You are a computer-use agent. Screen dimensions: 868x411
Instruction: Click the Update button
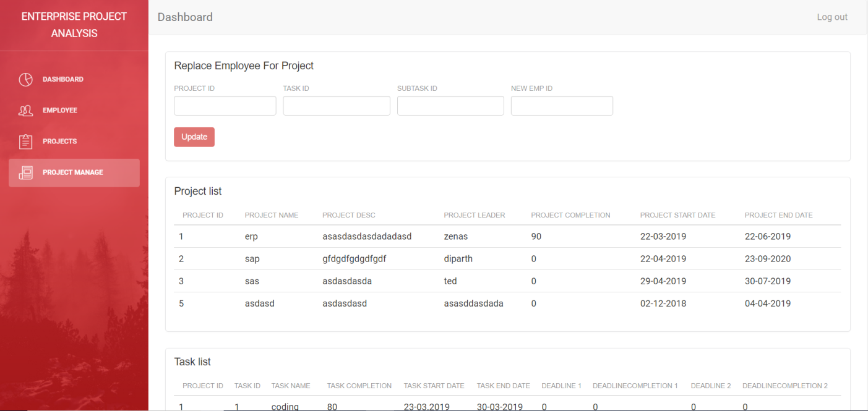pos(194,137)
